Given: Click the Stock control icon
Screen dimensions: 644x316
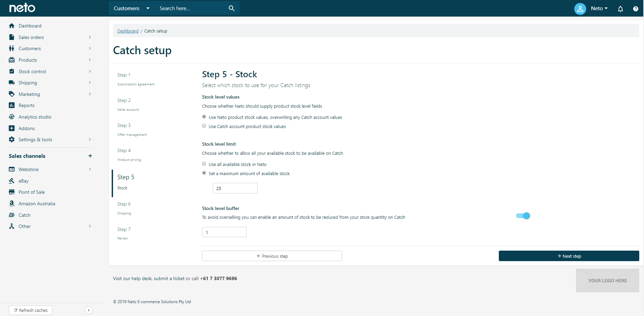Looking at the screenshot, I should (x=12, y=71).
